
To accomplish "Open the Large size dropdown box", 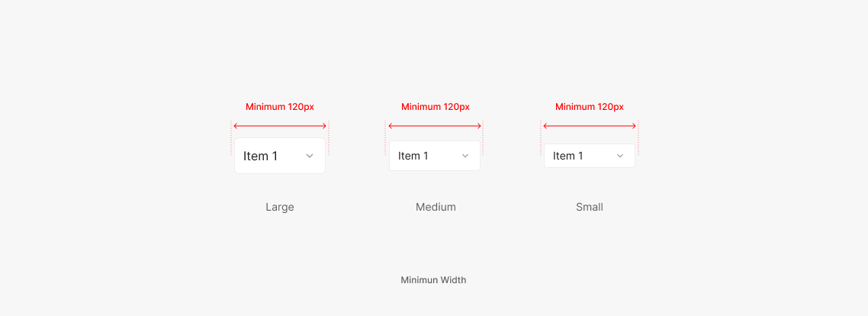I will coord(280,156).
